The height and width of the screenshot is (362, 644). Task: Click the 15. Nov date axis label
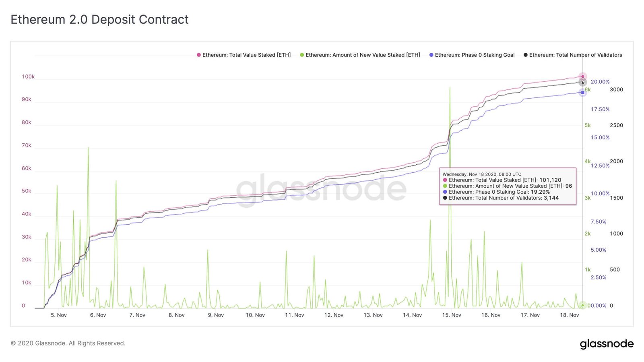coord(452,315)
